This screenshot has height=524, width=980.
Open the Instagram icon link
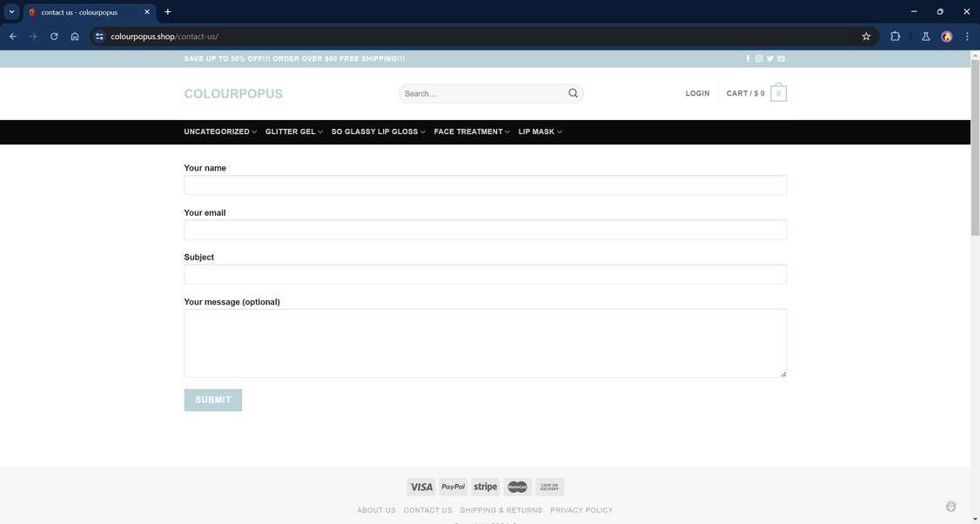click(759, 59)
